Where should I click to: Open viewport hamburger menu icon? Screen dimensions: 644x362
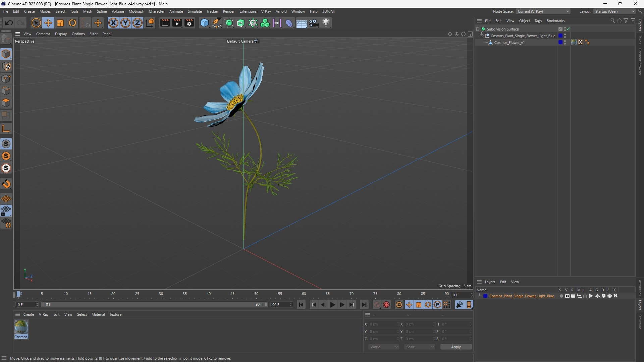(x=18, y=34)
